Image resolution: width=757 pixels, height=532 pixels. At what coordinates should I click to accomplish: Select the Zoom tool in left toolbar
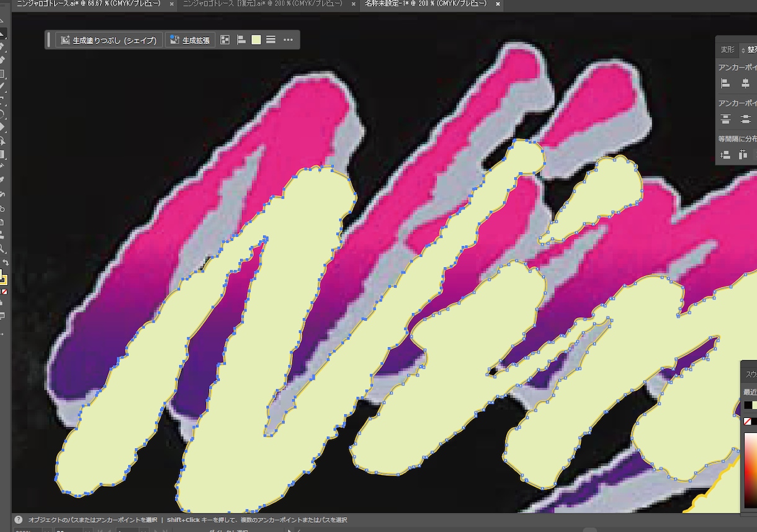[2, 249]
